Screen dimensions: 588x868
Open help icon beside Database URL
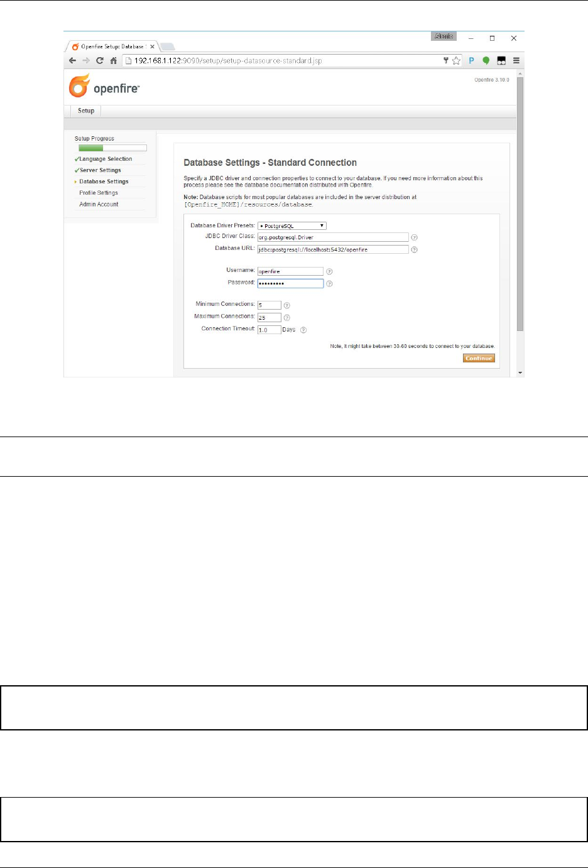pos(414,249)
